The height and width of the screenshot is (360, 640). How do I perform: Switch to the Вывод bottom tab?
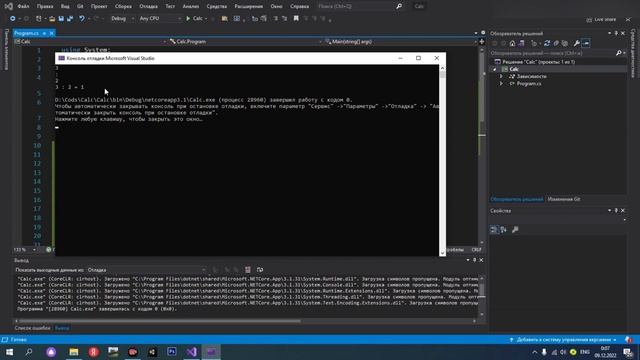point(62,328)
